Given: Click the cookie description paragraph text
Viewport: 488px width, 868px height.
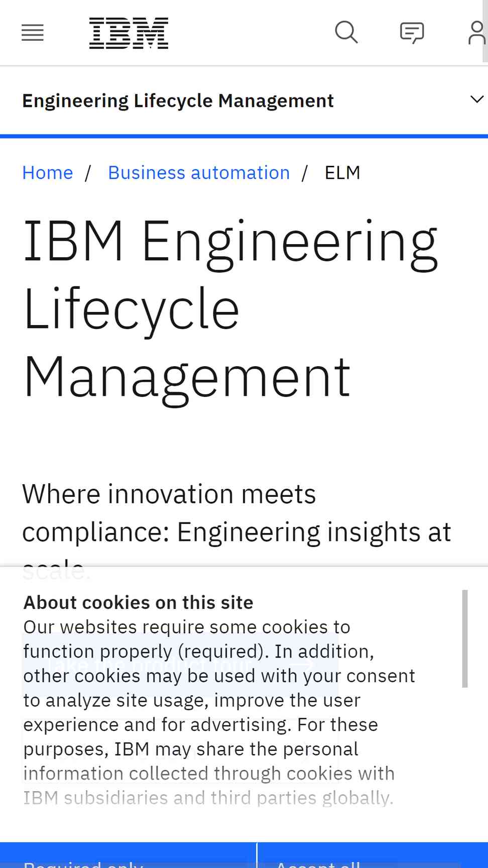Looking at the screenshot, I should (x=219, y=712).
